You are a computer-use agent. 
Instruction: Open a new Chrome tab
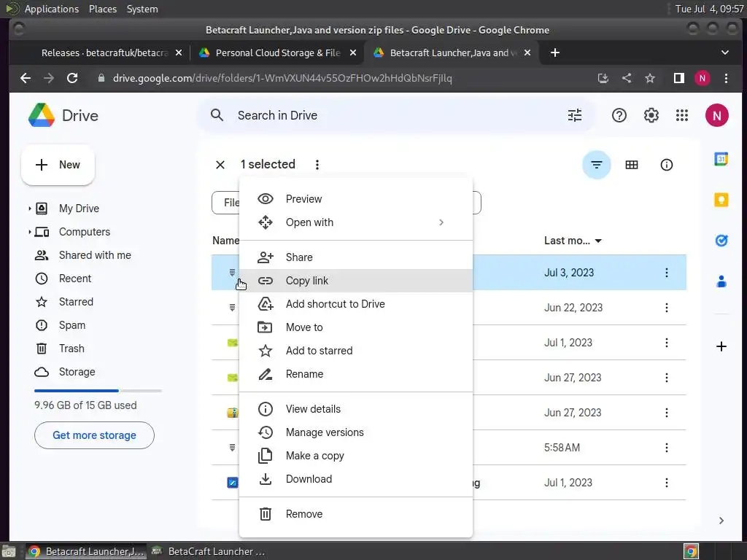(554, 52)
